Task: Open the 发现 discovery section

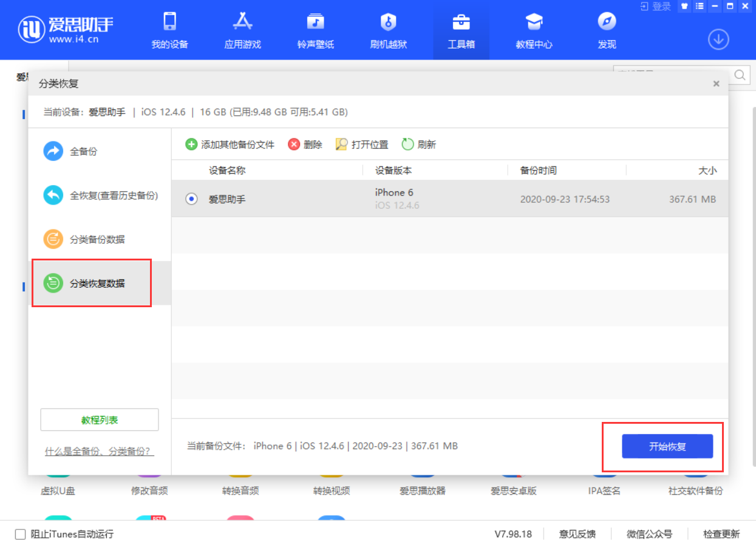Action: (606, 29)
